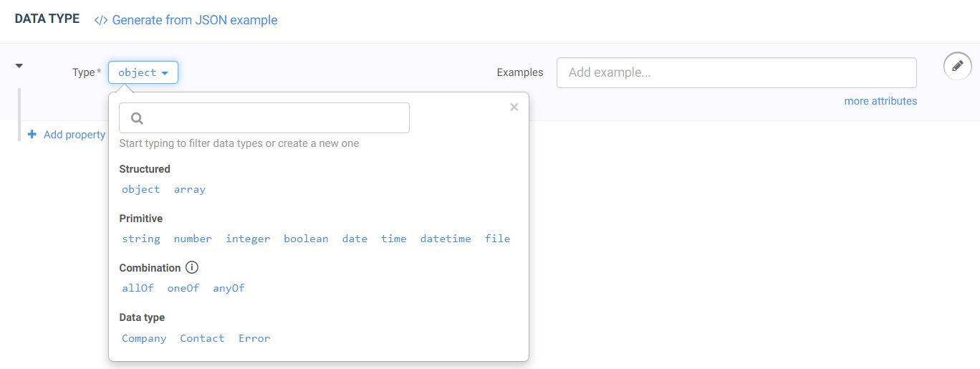
Task: Click the data type filter search box
Action: pos(272,118)
